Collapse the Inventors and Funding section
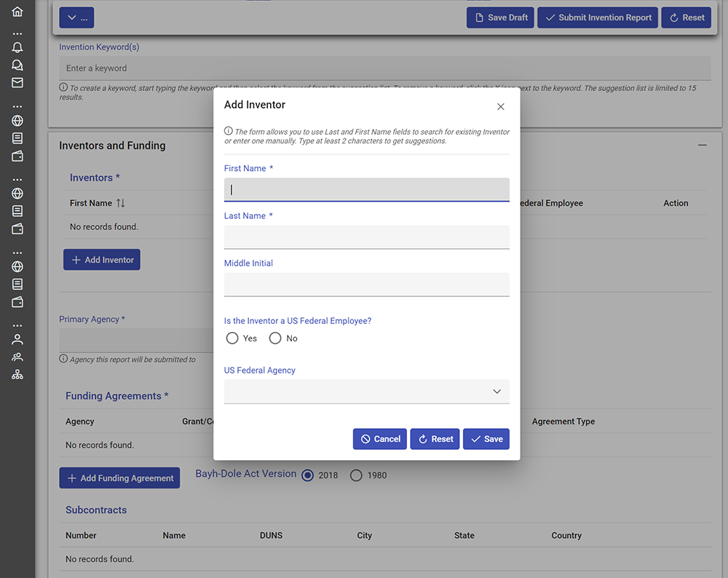The image size is (728, 578). 702,146
